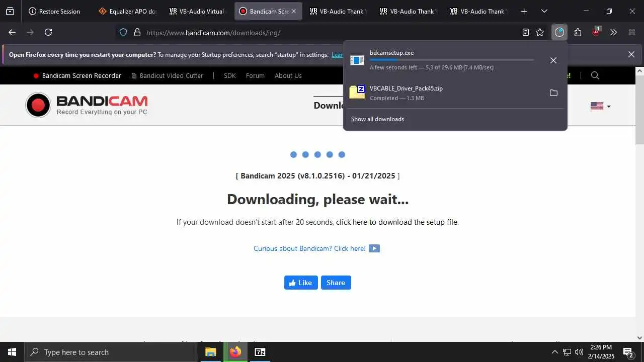The width and height of the screenshot is (644, 362).
Task: Close the downloads panel via toolbar download icon
Action: coord(559,32)
